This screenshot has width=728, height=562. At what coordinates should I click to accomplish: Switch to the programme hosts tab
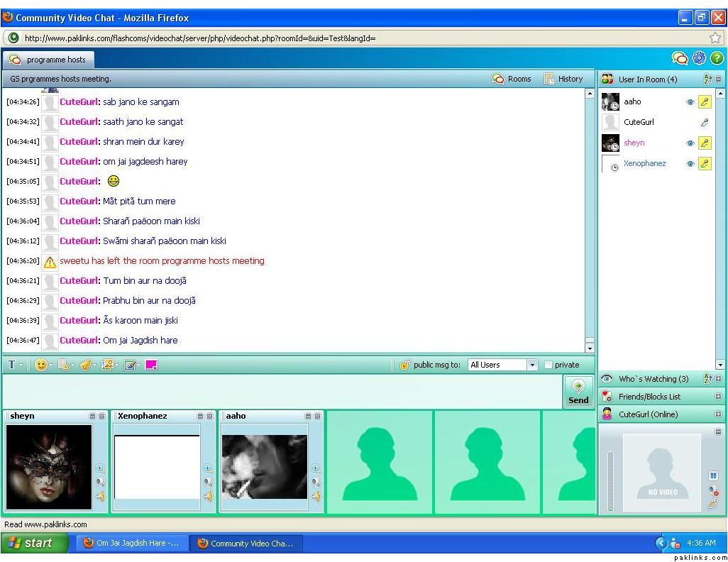(x=48, y=60)
